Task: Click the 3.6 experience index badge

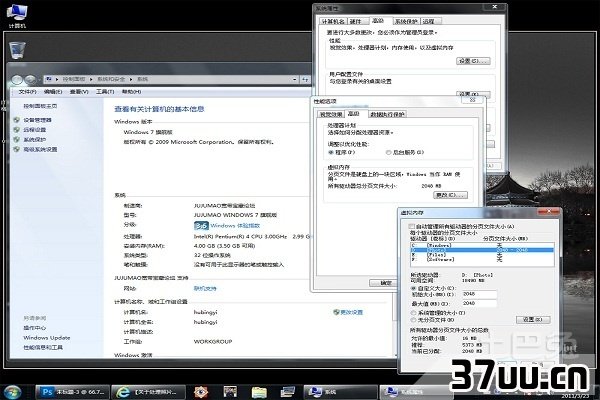Action: [x=201, y=226]
